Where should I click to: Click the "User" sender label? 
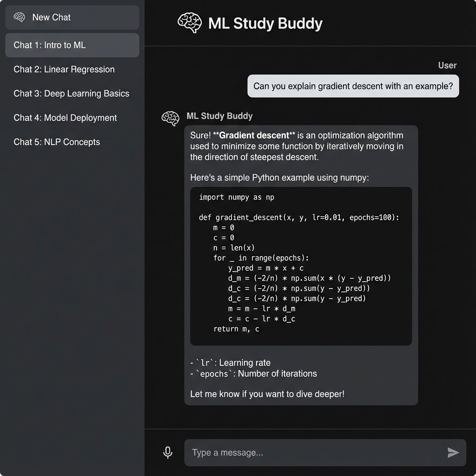(447, 66)
